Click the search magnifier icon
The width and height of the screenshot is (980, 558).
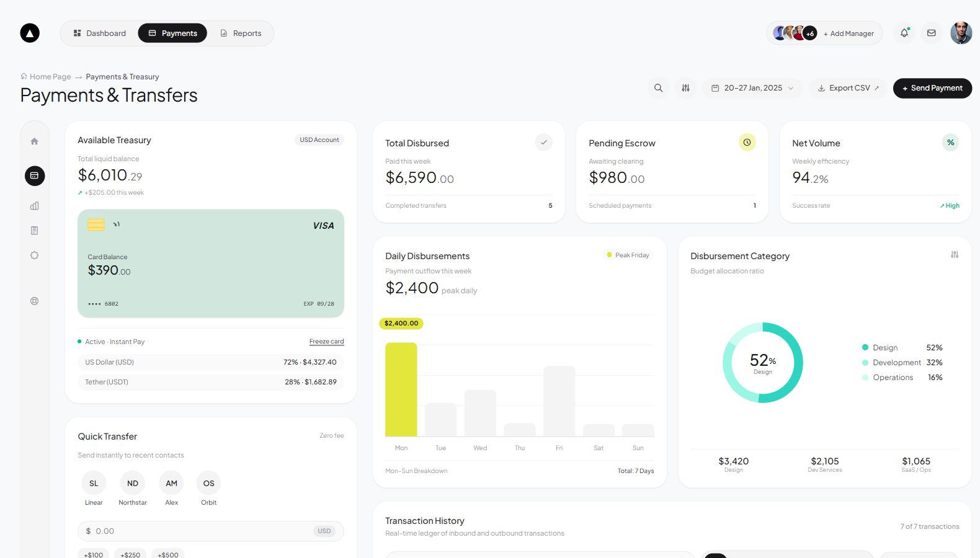pyautogui.click(x=659, y=88)
